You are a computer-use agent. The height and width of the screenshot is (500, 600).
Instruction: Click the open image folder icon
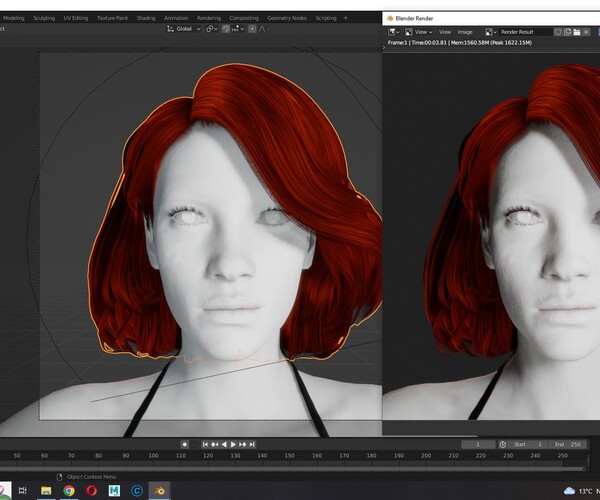[x=577, y=32]
